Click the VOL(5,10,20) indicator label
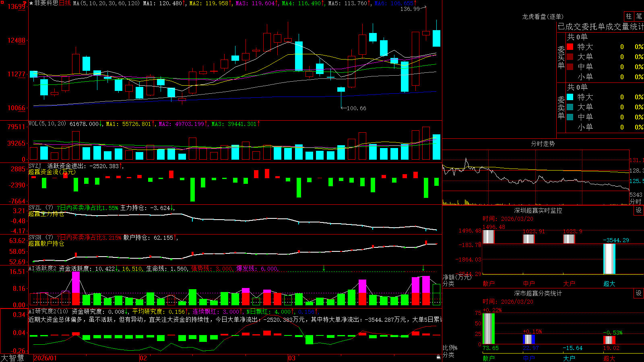Screen dimensions: 644x362 tap(47, 124)
